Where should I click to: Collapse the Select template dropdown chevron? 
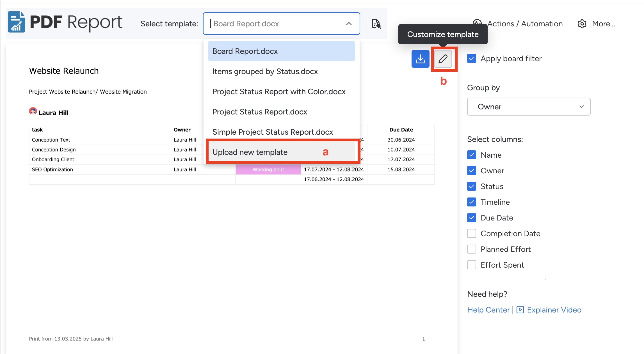tap(349, 24)
